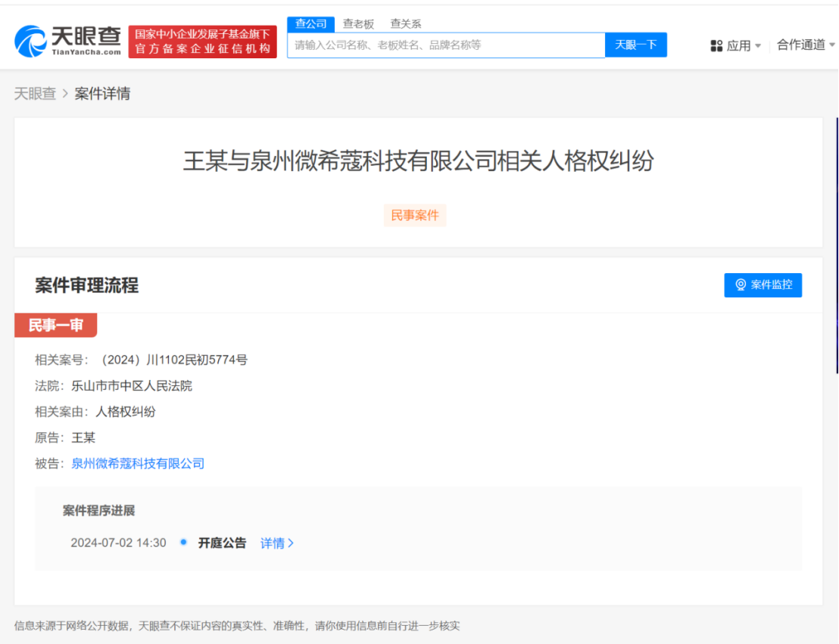Open the 泉州微希蔻科技有限公司 defendant link
Viewport: 839px width, 644px height.
point(139,463)
